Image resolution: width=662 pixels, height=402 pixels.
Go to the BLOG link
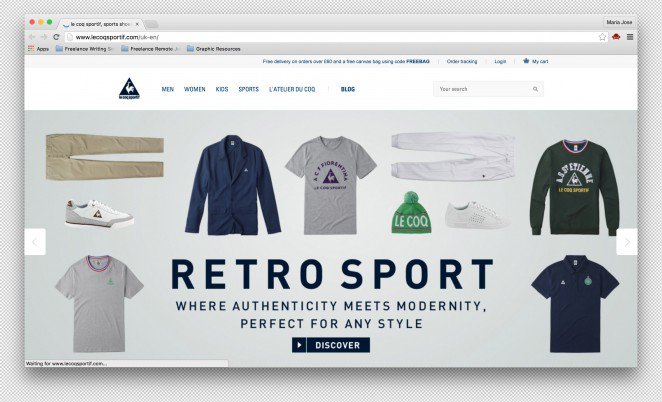click(348, 89)
